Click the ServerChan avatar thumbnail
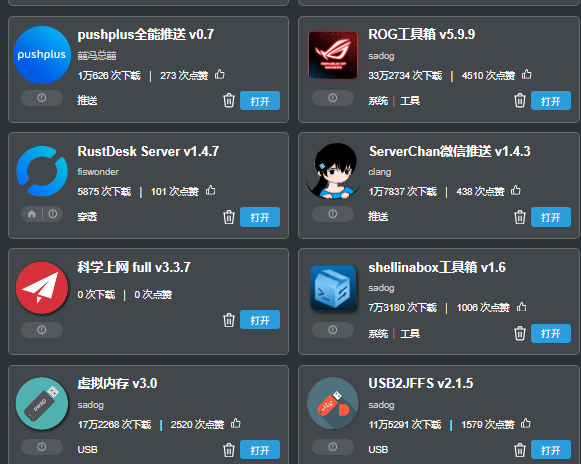The height and width of the screenshot is (464, 581). [x=333, y=171]
